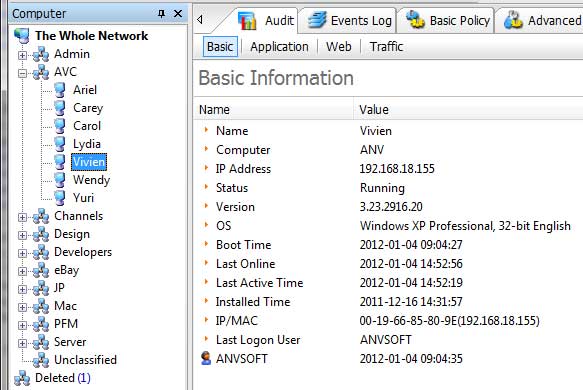Screen dimensions: 583x390
Task: Click Ariel's computer icon
Action: (x=60, y=90)
